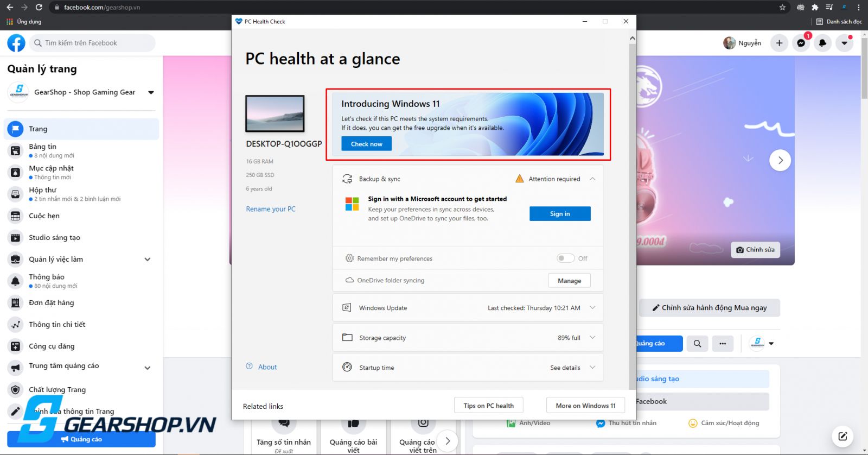This screenshot has height=455, width=868.
Task: Open More on Windows 11 link
Action: [x=585, y=406]
